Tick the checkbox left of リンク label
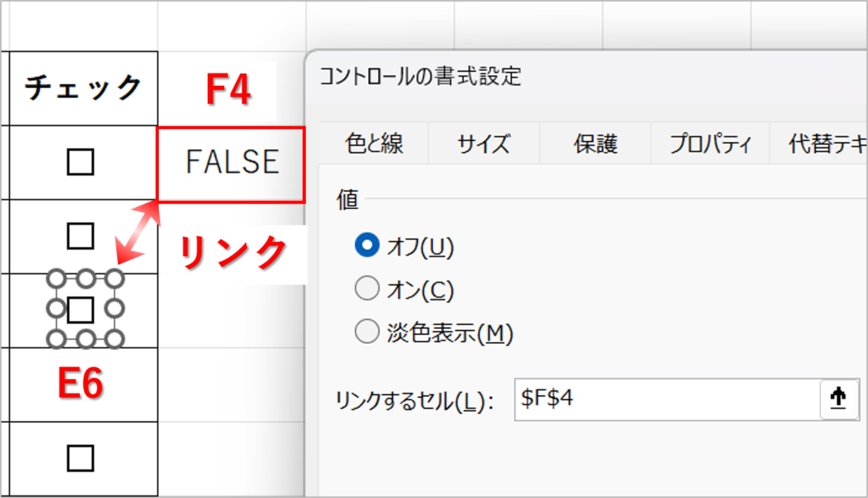The image size is (868, 498). coord(81,236)
